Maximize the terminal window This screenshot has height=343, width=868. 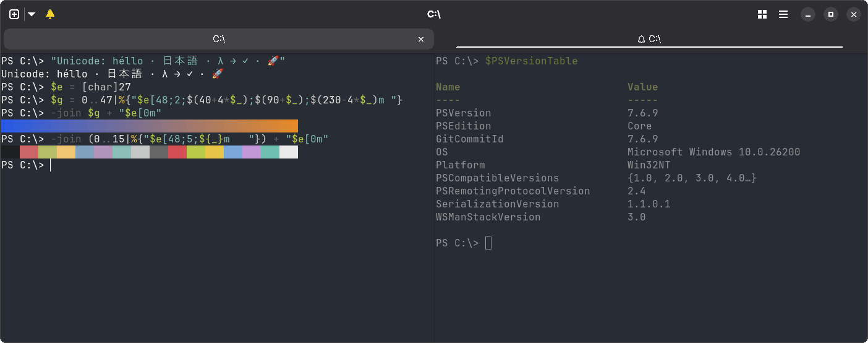pos(831,14)
